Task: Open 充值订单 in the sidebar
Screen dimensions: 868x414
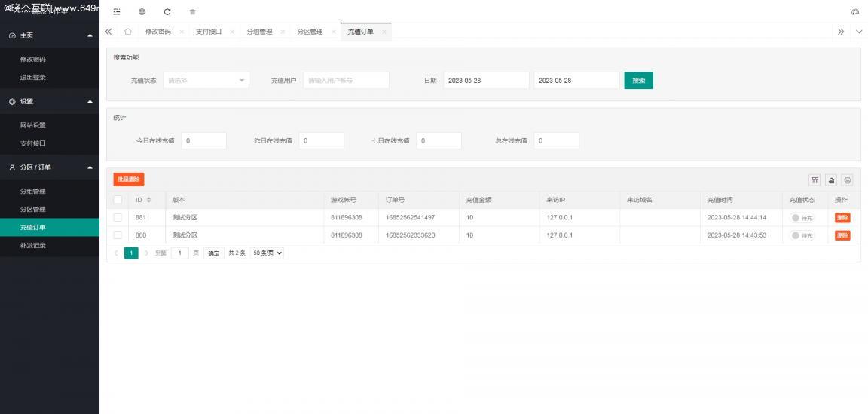Action: click(x=50, y=227)
